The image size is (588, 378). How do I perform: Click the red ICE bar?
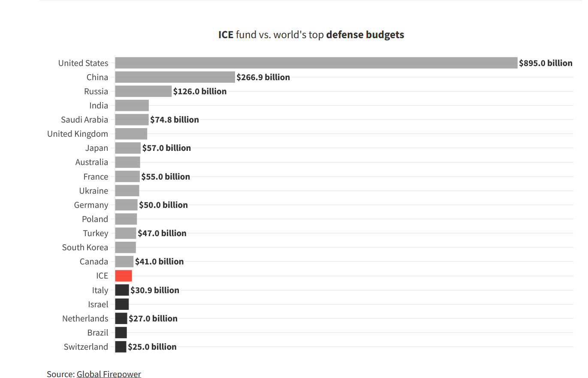tap(124, 276)
